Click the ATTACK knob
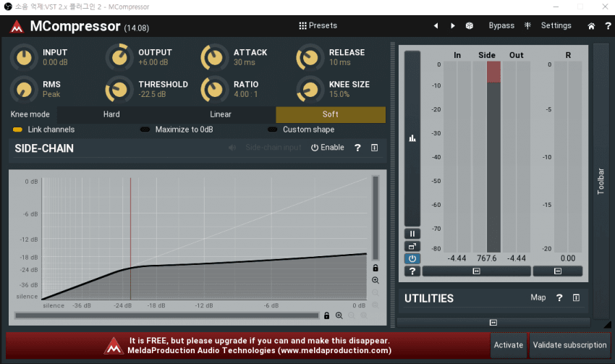This screenshot has height=364, width=615. click(x=215, y=58)
